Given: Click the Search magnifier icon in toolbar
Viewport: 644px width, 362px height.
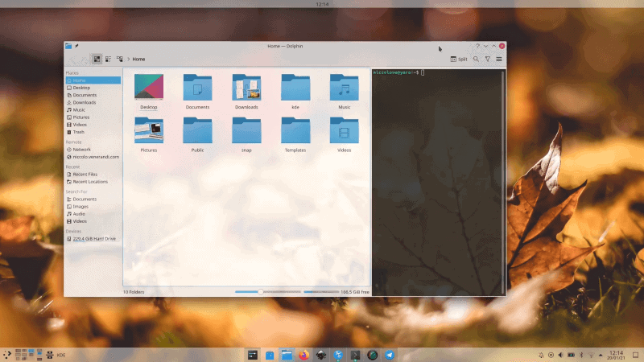Looking at the screenshot, I should click(x=476, y=59).
